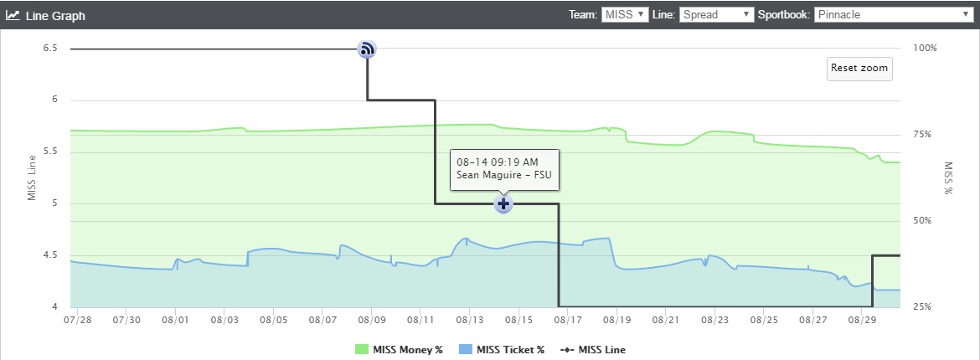The width and height of the screenshot is (980, 360).
Task: Open the Line dropdown showing Spread
Action: click(716, 15)
